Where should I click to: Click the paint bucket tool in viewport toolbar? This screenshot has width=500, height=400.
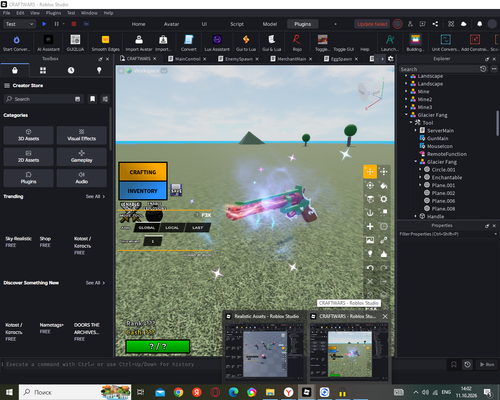(x=384, y=185)
